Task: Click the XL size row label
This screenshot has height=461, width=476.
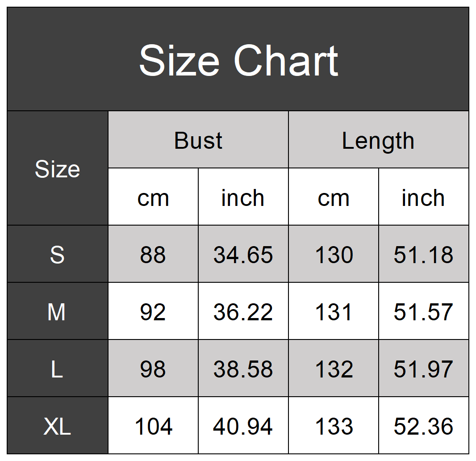Action: [x=58, y=426]
